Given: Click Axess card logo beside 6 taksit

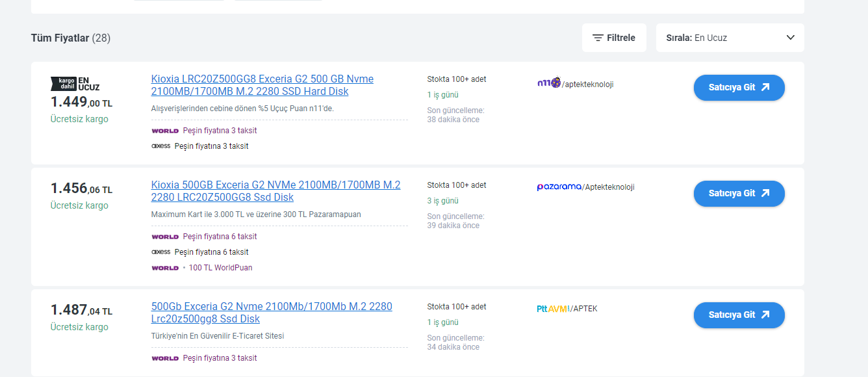Looking at the screenshot, I should pos(160,252).
